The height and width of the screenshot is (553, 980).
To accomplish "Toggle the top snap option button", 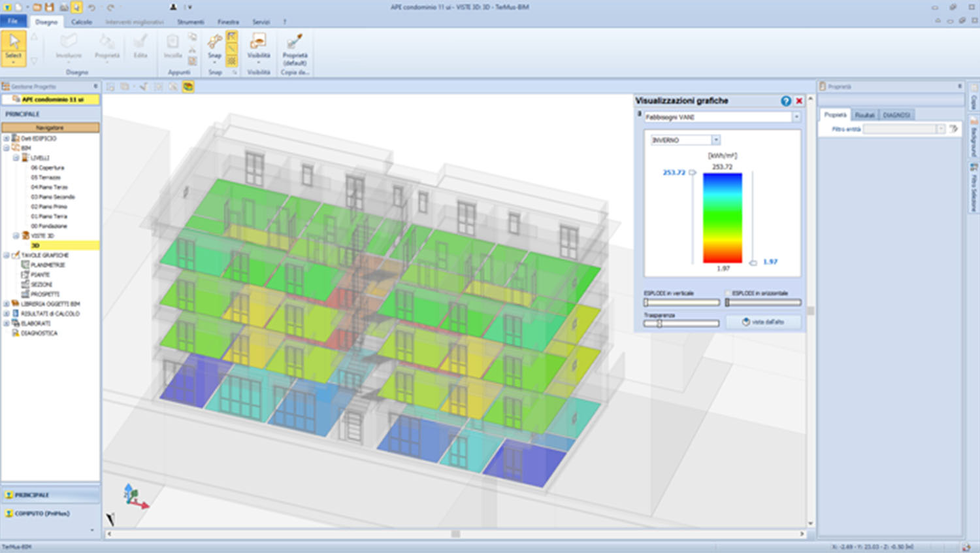I will click(232, 37).
